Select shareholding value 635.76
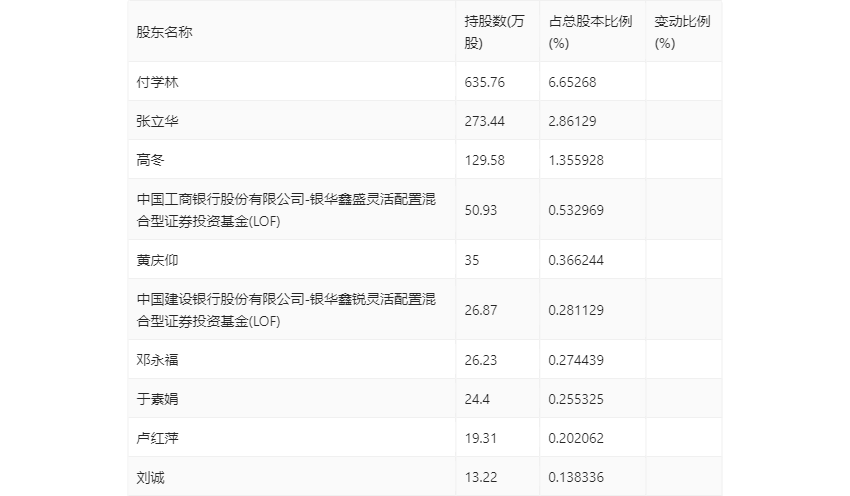The image size is (850, 496). (x=485, y=82)
